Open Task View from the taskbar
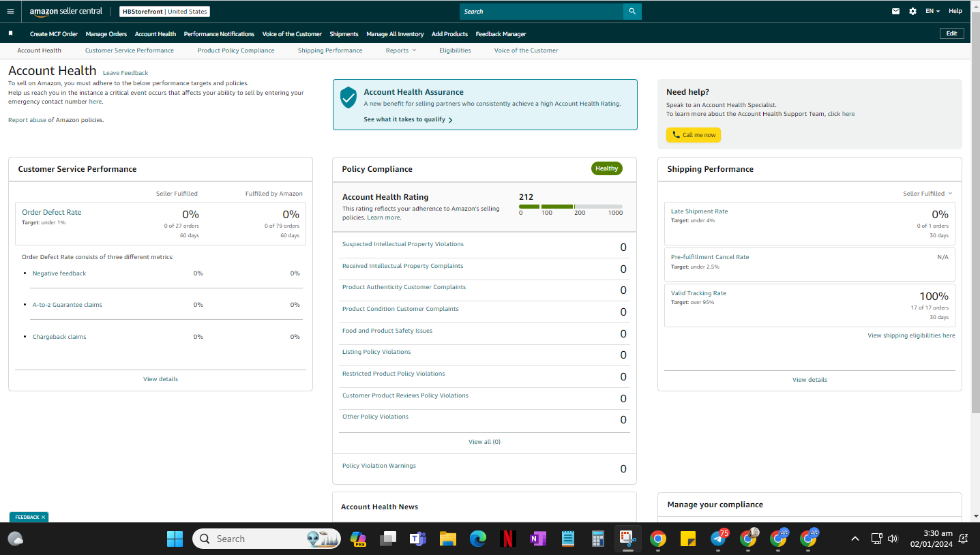 tap(388, 539)
